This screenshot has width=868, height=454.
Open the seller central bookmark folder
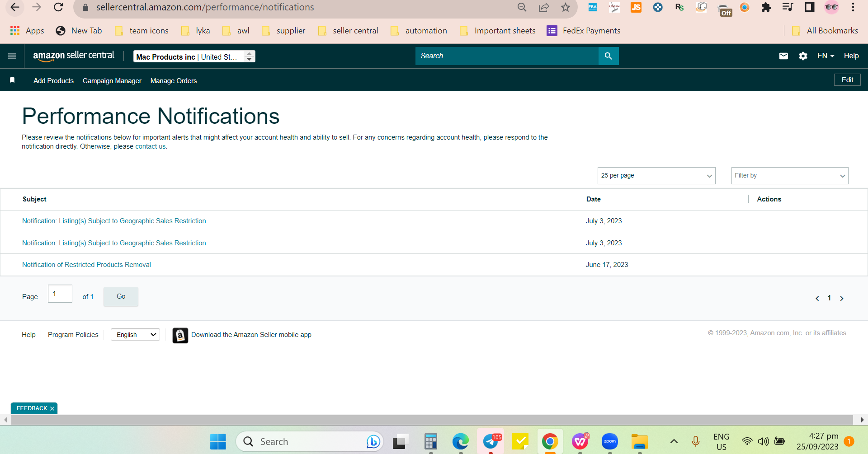point(348,31)
